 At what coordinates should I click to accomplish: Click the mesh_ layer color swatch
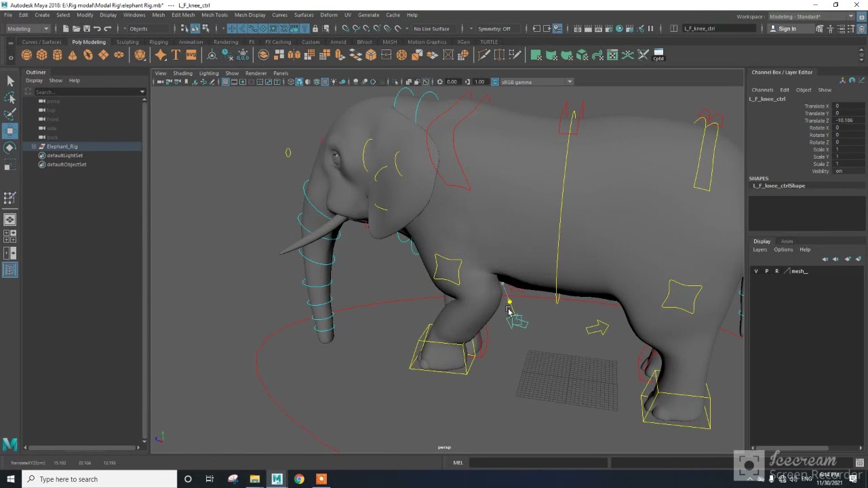point(787,271)
